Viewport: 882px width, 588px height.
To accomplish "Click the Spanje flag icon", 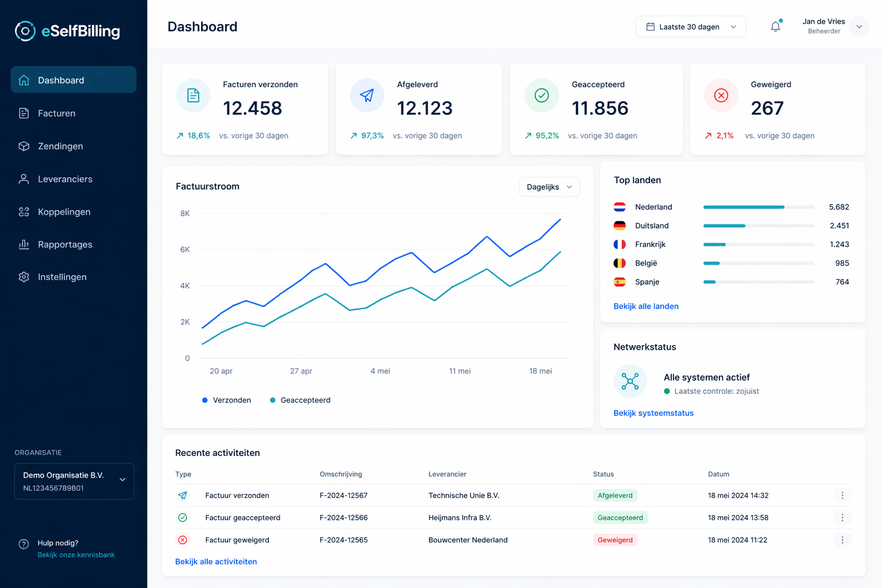I will coord(620,281).
